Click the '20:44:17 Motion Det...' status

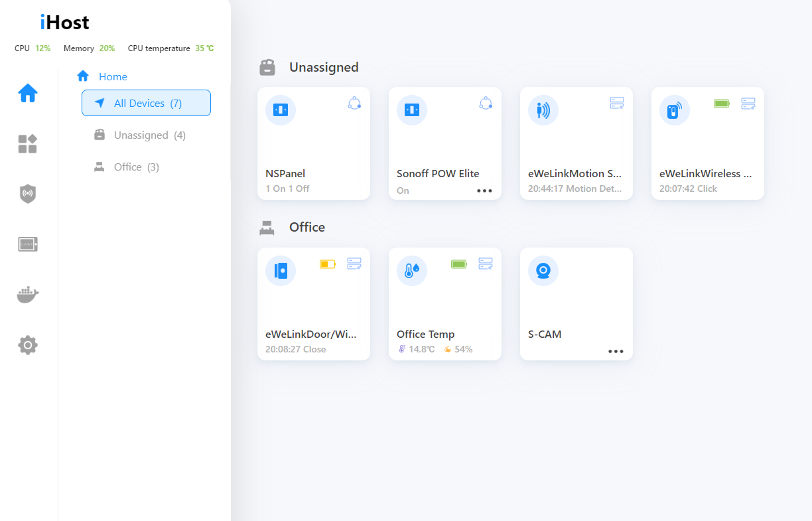pos(575,188)
